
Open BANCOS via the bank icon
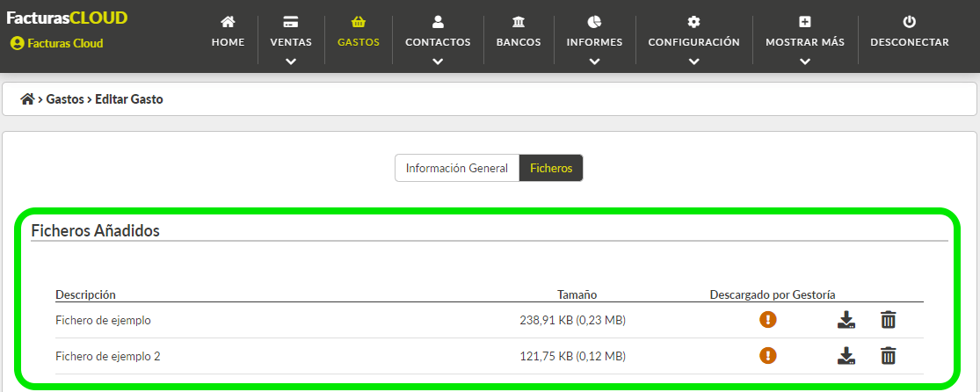coord(518,23)
